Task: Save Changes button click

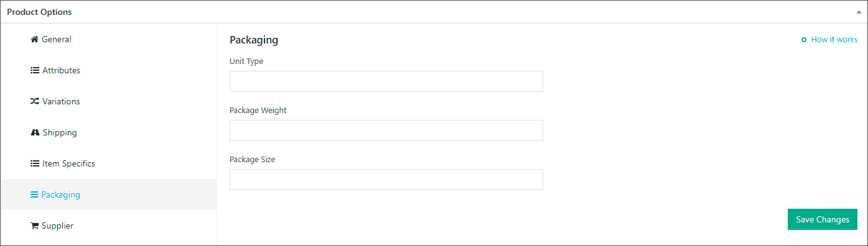Action: (823, 219)
